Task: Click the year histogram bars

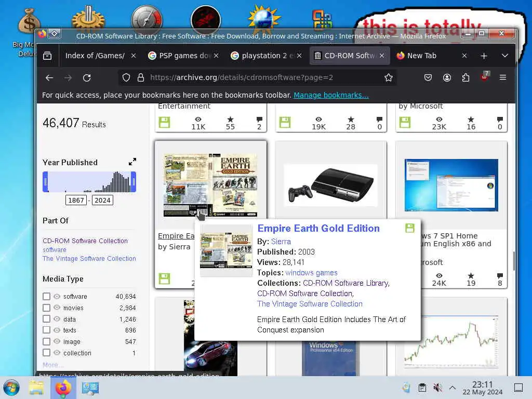Action: pyautogui.click(x=89, y=182)
